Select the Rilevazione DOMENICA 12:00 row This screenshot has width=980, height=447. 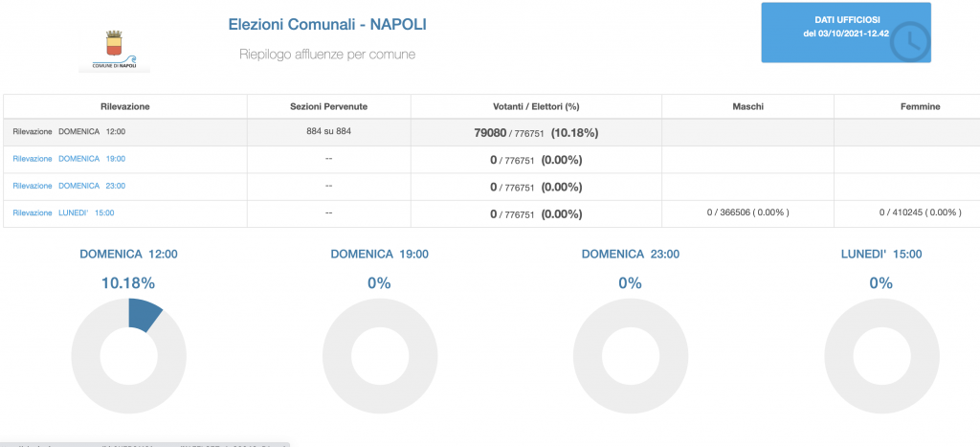[x=69, y=132]
